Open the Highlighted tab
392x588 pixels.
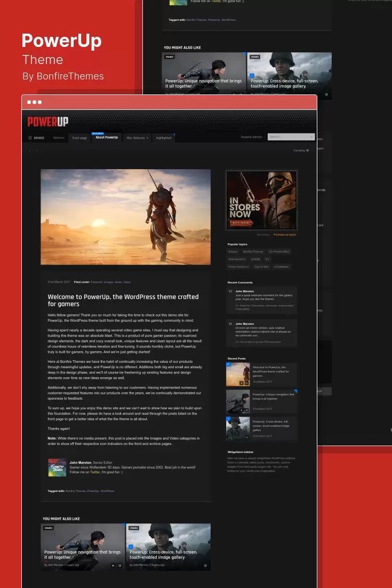click(163, 138)
